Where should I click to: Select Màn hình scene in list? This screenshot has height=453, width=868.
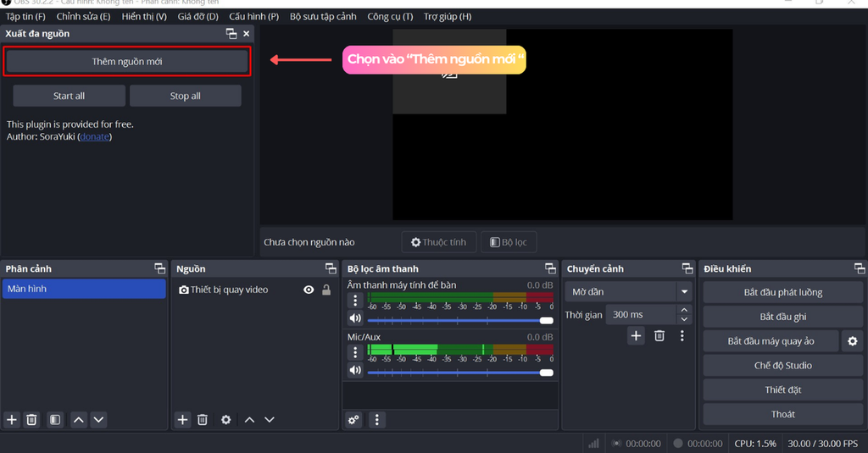[x=84, y=290]
